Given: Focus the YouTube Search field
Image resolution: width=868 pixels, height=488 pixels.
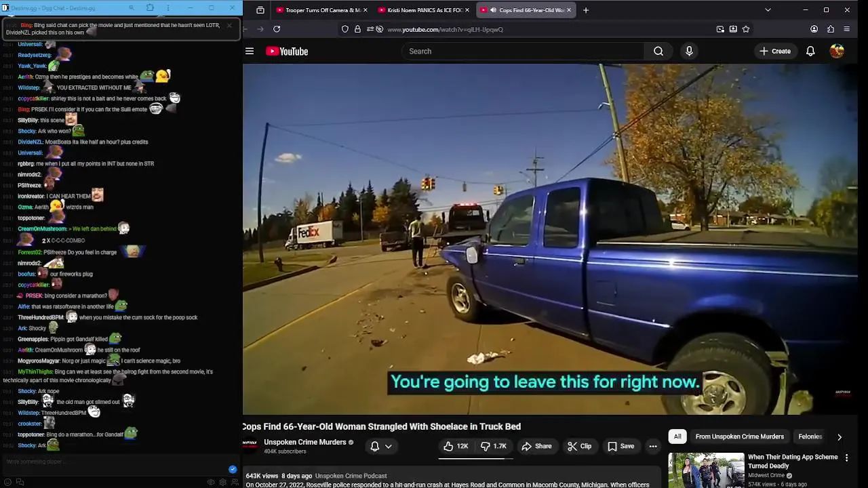Looking at the screenshot, I should [x=522, y=52].
